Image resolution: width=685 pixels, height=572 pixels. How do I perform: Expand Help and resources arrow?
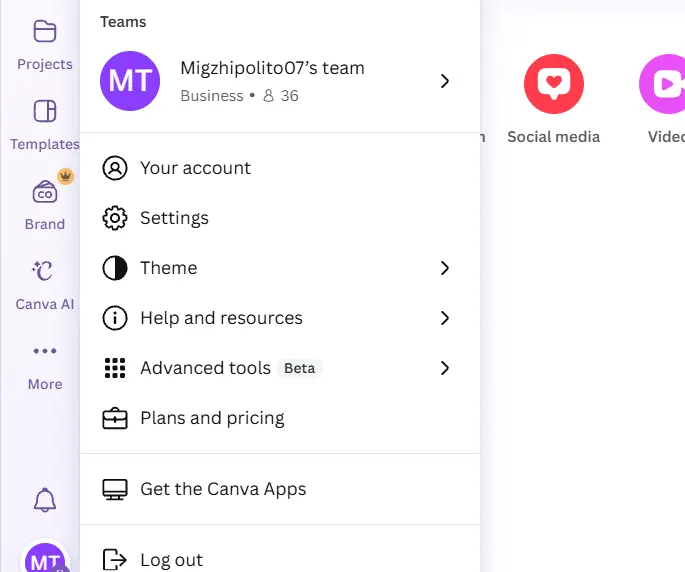pos(445,318)
